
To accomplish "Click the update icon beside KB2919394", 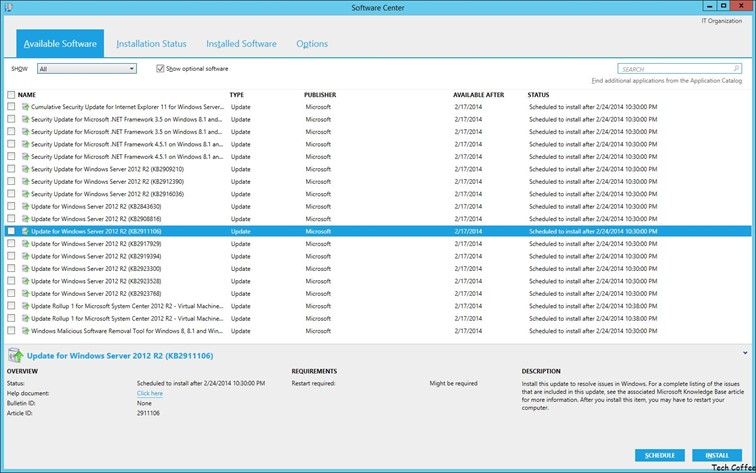I will [25, 256].
